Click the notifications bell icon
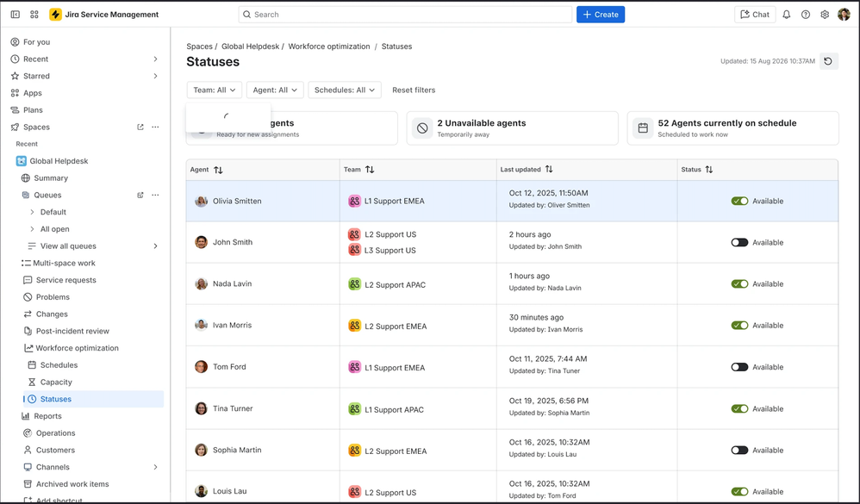Viewport: 860px width, 504px height. (786, 15)
